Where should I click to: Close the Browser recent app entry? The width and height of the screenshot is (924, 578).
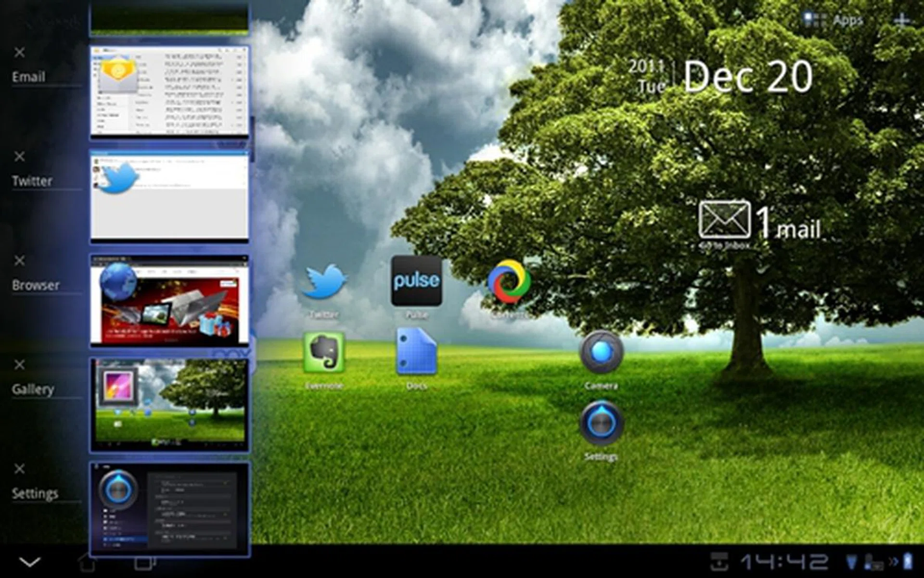(19, 261)
